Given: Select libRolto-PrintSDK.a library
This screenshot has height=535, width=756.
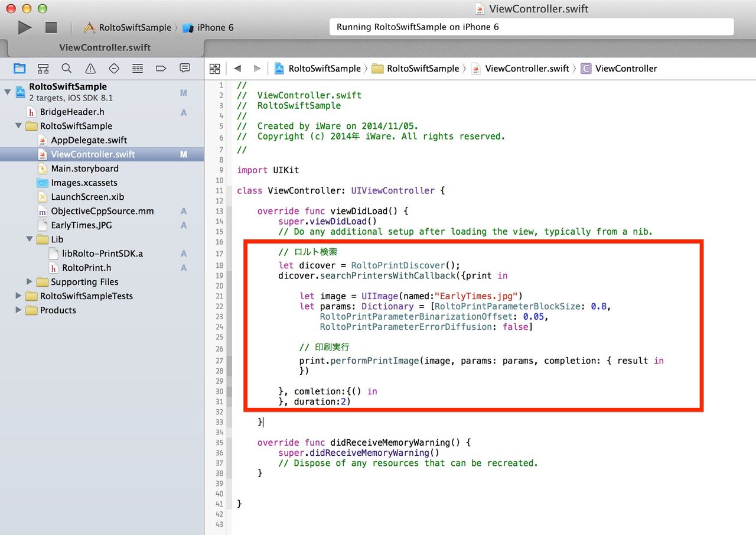Looking at the screenshot, I should (x=102, y=254).
